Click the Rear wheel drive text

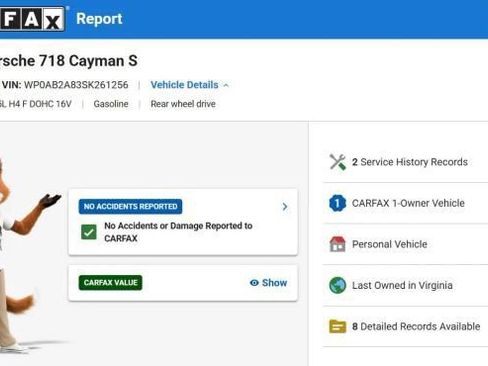[x=183, y=104]
